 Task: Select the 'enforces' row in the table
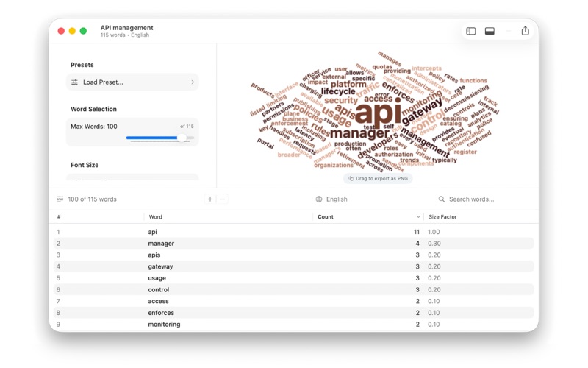[x=293, y=313]
